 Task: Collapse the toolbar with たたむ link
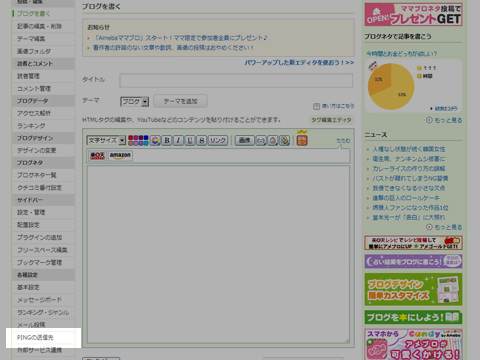pos(343,141)
